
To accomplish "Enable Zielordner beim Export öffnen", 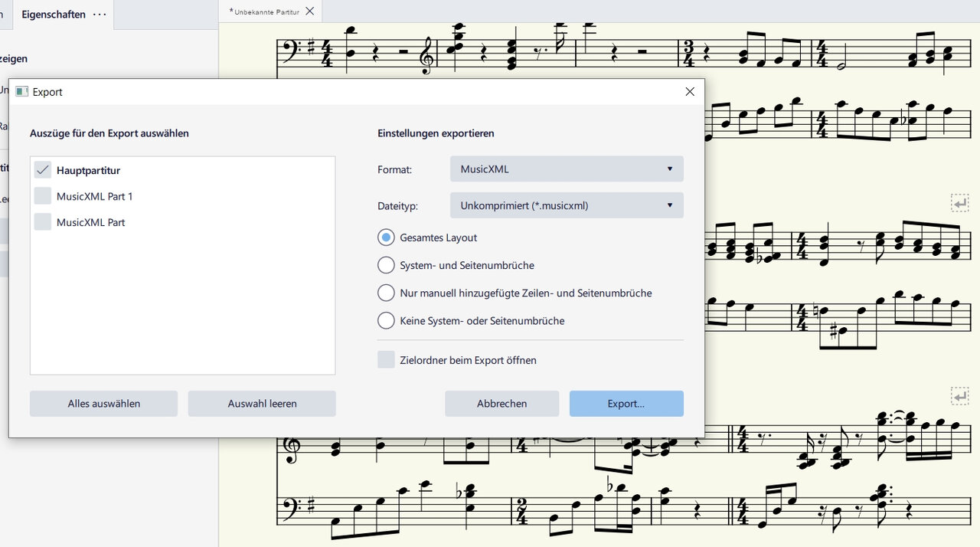I will [387, 360].
